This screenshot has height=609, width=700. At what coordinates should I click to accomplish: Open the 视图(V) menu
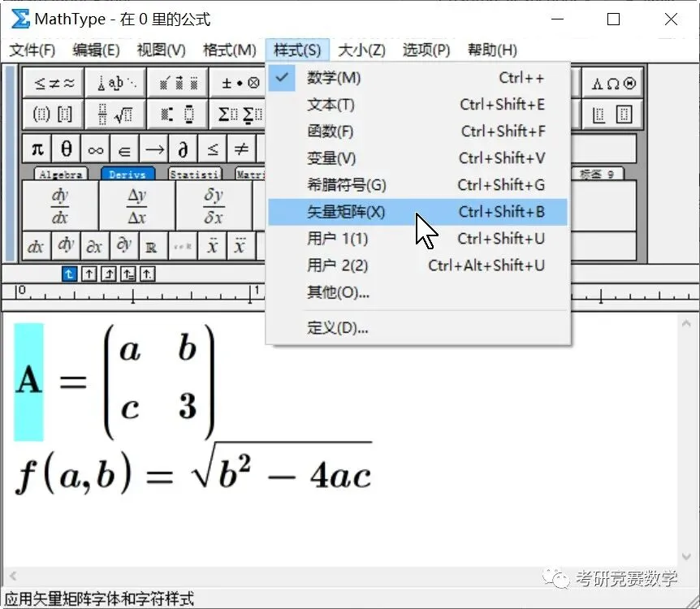coord(161,50)
